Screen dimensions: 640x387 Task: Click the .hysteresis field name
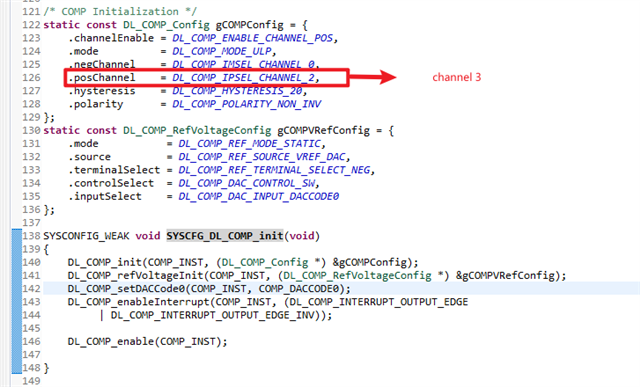click(101, 91)
